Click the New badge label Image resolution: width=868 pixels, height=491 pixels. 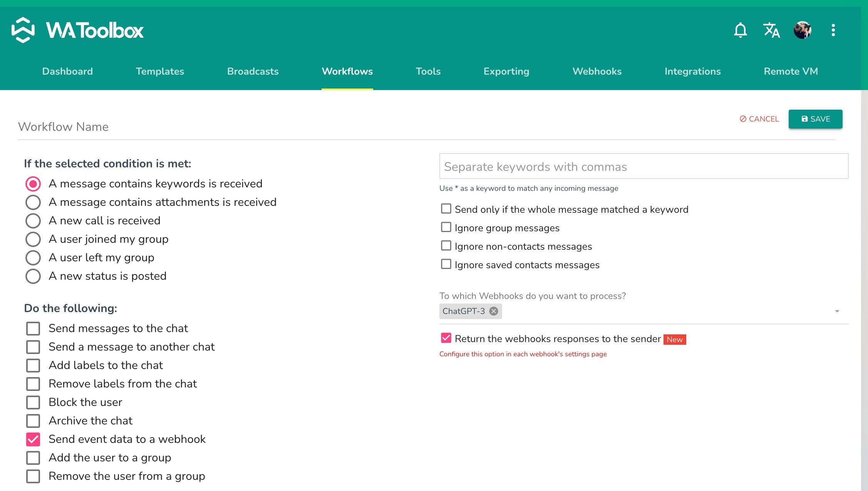(x=675, y=339)
